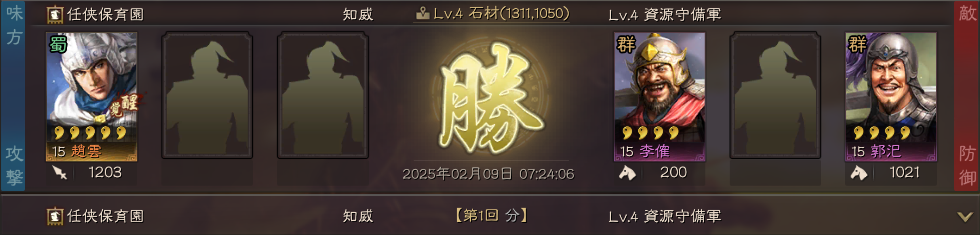The width and height of the screenshot is (980, 235).
Task: Click the empty middle enemy general slot
Action: [775, 95]
